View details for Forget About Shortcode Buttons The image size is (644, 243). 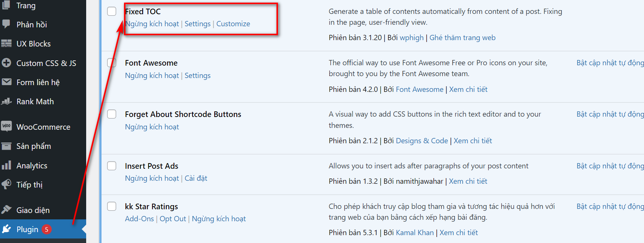click(x=473, y=141)
